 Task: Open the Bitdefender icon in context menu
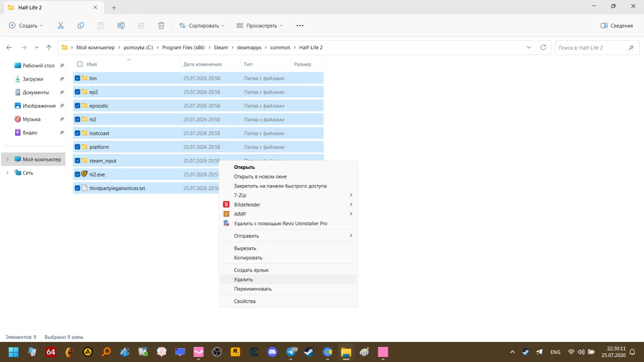[x=226, y=205]
